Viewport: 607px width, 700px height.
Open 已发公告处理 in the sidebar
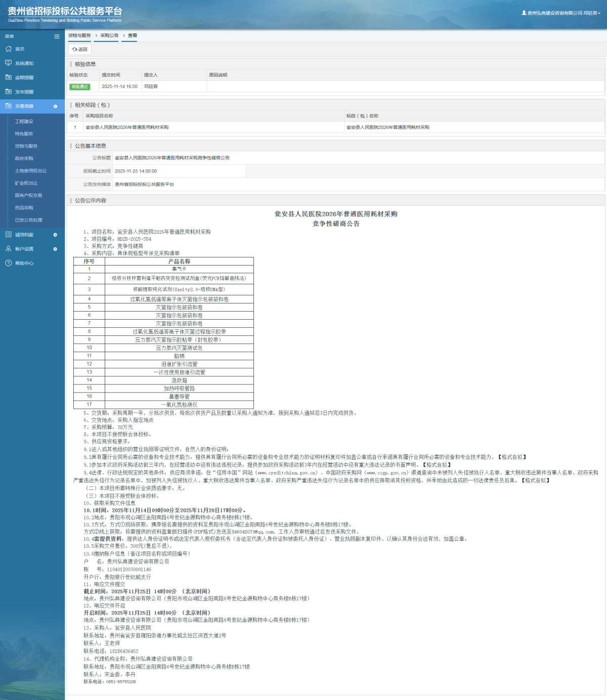(28, 220)
